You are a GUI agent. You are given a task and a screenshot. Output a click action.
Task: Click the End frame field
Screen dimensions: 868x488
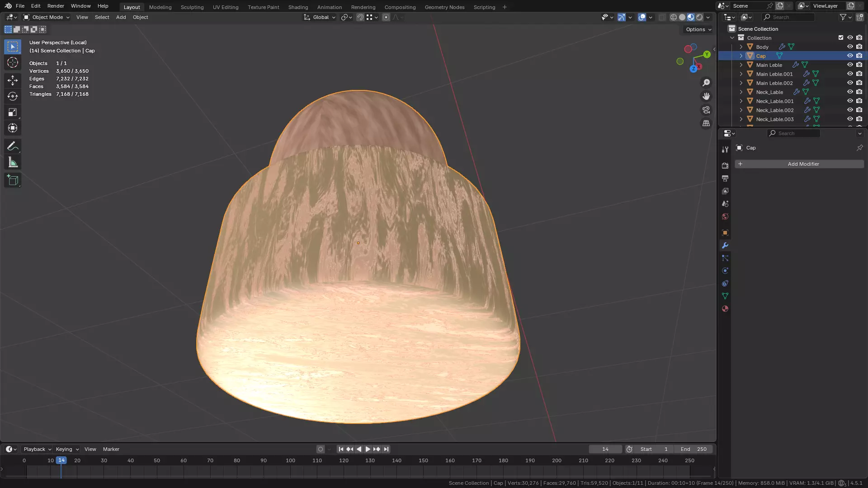pos(693,449)
